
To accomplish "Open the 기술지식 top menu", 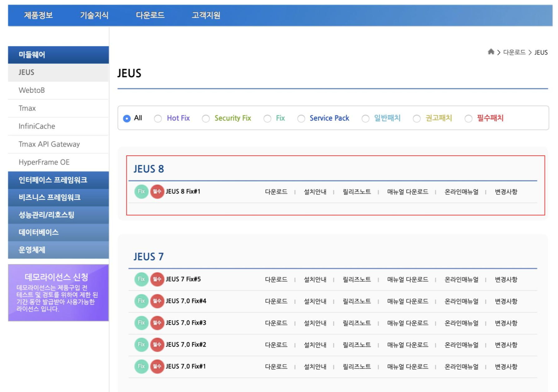I will coord(94,15).
